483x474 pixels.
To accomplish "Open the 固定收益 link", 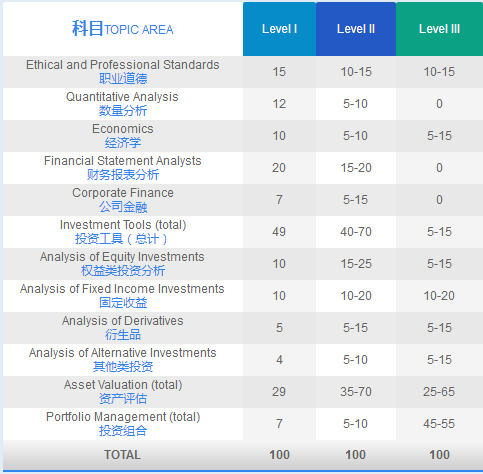I will pos(123,303).
